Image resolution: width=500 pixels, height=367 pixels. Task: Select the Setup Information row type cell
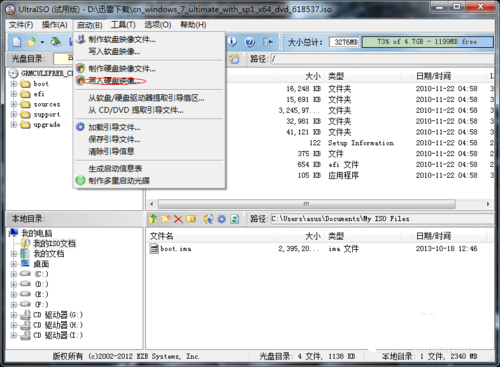361,143
